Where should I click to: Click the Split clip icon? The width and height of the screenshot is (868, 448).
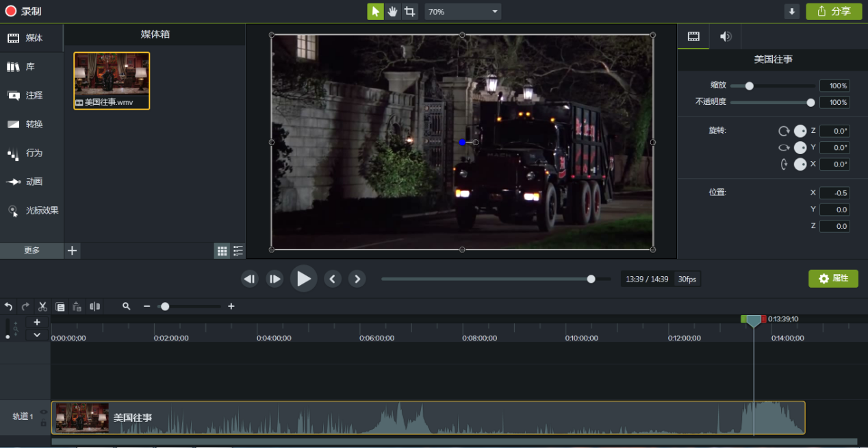[95, 306]
